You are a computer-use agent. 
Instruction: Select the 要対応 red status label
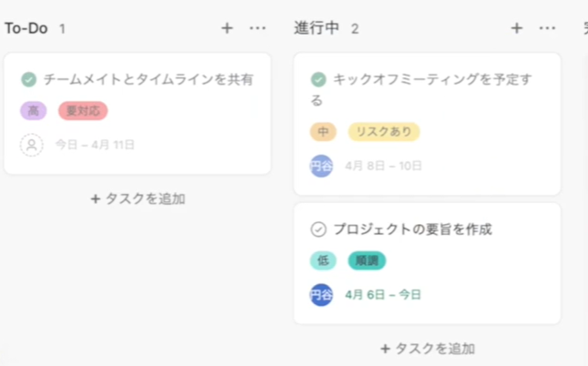coord(83,111)
